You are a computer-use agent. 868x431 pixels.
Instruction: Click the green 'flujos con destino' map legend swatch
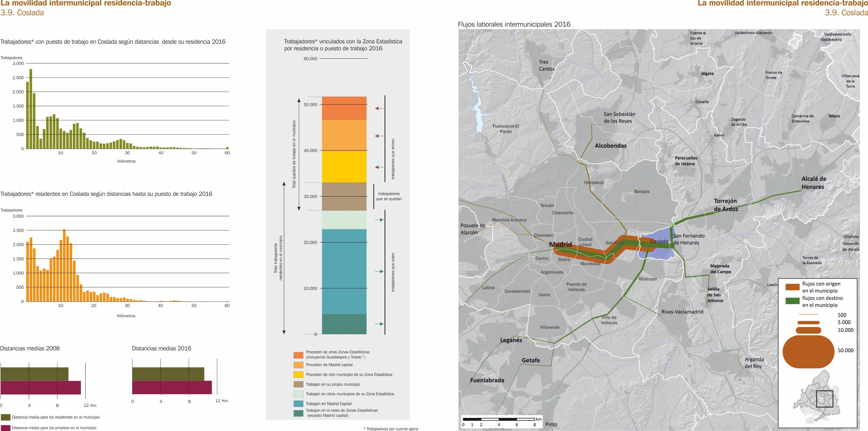793,301
